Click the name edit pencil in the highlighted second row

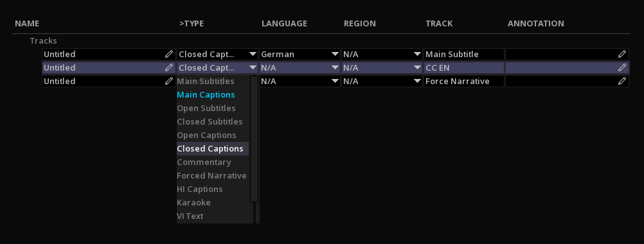pos(169,67)
